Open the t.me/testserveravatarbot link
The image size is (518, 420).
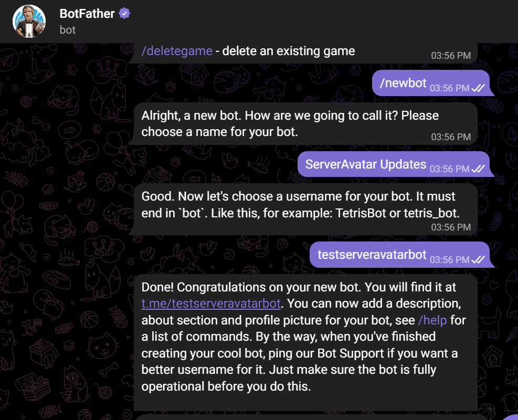(x=212, y=303)
